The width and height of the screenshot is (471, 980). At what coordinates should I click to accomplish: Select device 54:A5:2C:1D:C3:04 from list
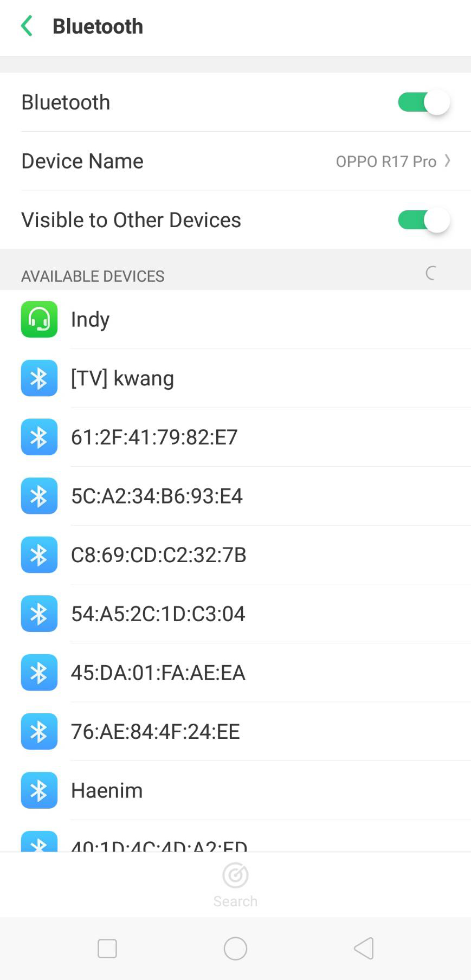click(158, 614)
